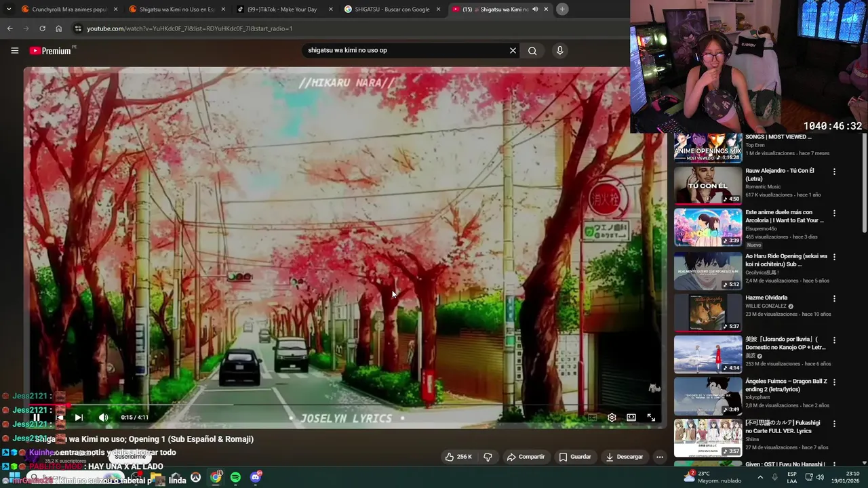Reload the YouTube page
The height and width of the screenshot is (488, 868).
[x=42, y=28]
